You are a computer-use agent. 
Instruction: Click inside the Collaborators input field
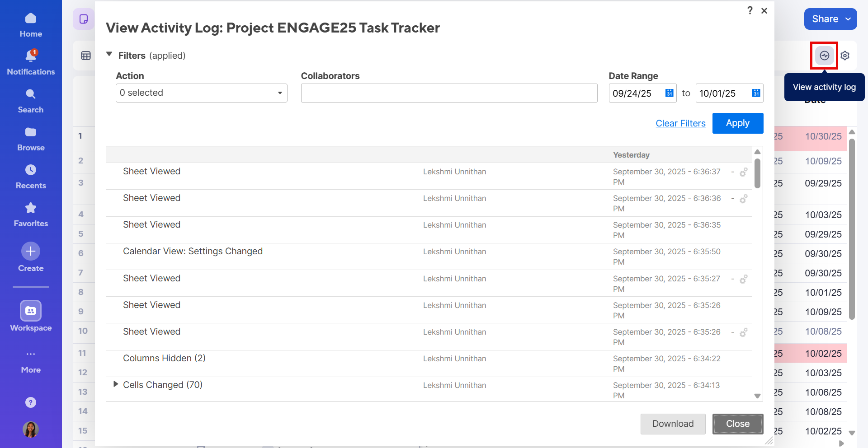tap(448, 93)
